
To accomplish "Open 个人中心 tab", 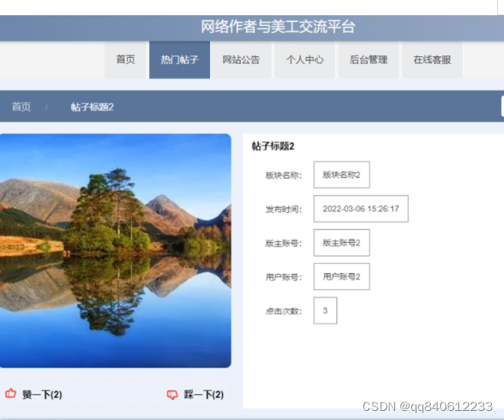I will point(305,60).
